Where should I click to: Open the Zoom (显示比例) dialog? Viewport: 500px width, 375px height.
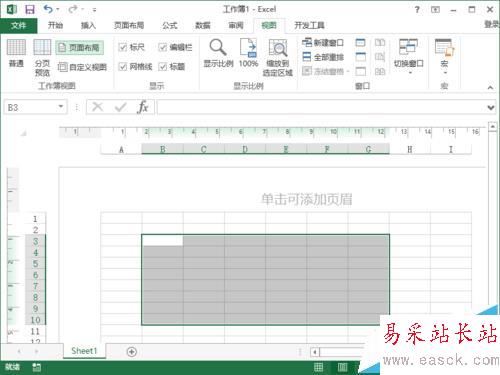[218, 53]
